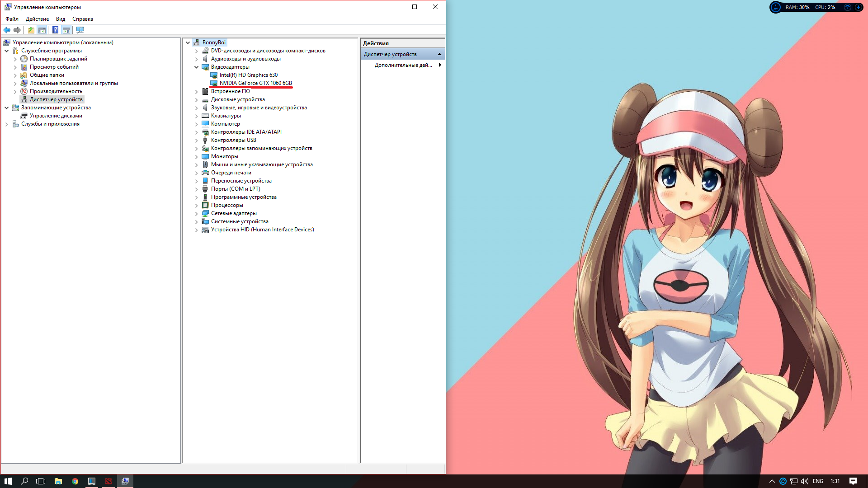Launch Google Chrome from taskbar
Screen dimensions: 868x488
75,481
